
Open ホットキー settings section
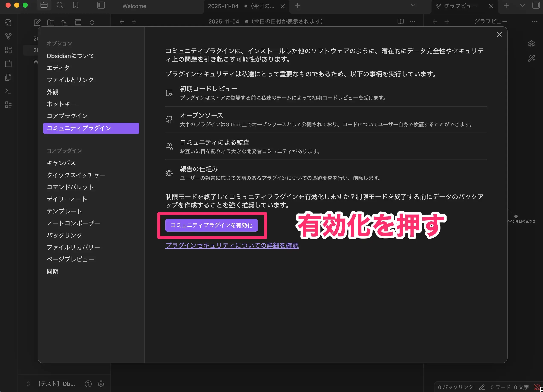(x=91, y=104)
